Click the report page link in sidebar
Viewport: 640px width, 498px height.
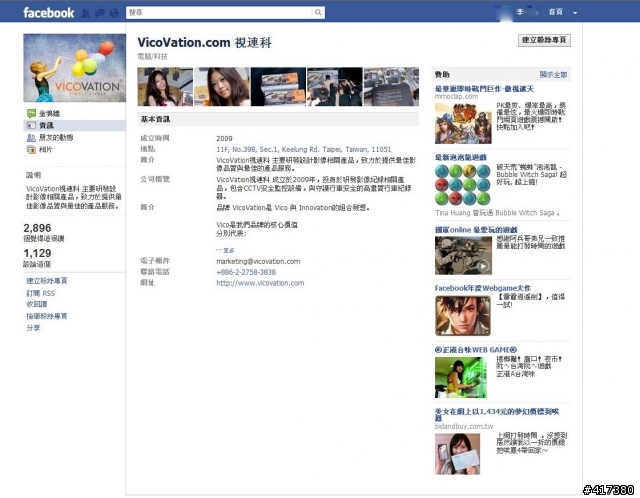47,316
